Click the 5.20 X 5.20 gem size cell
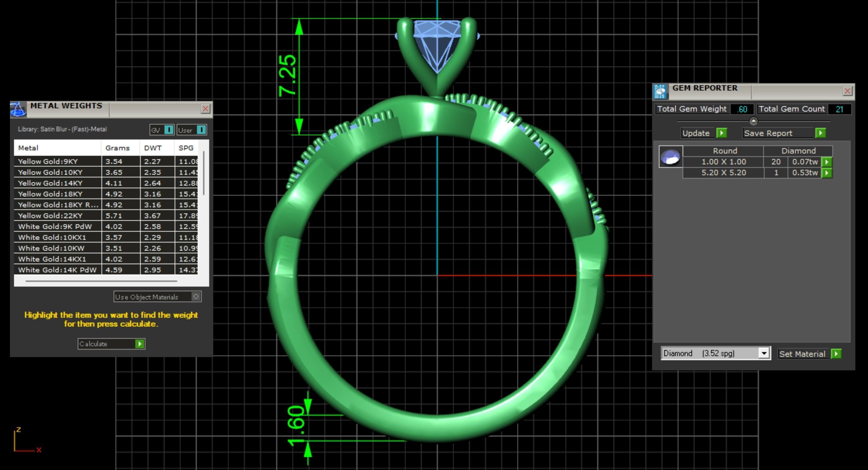This screenshot has height=470, width=868. 723,173
